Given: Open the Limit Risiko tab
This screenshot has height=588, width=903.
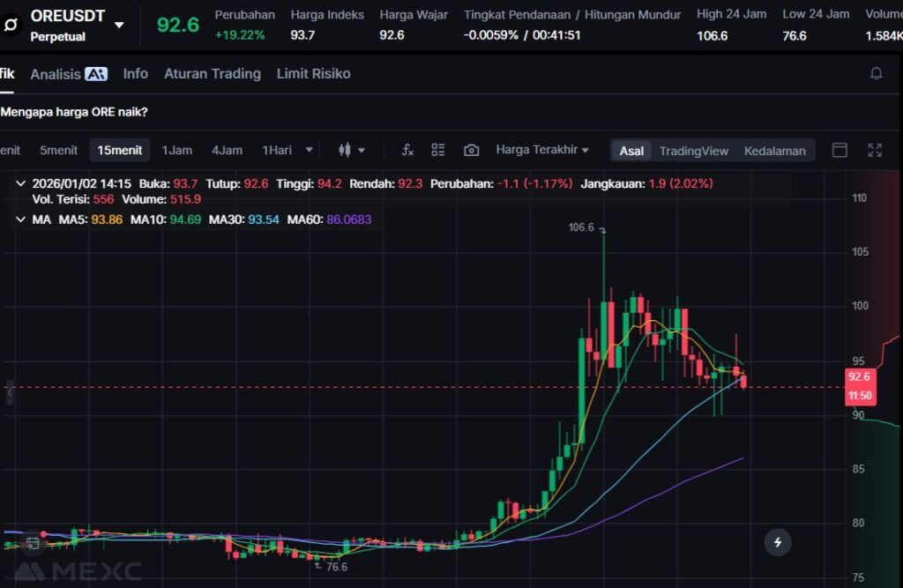Looking at the screenshot, I should [x=313, y=74].
